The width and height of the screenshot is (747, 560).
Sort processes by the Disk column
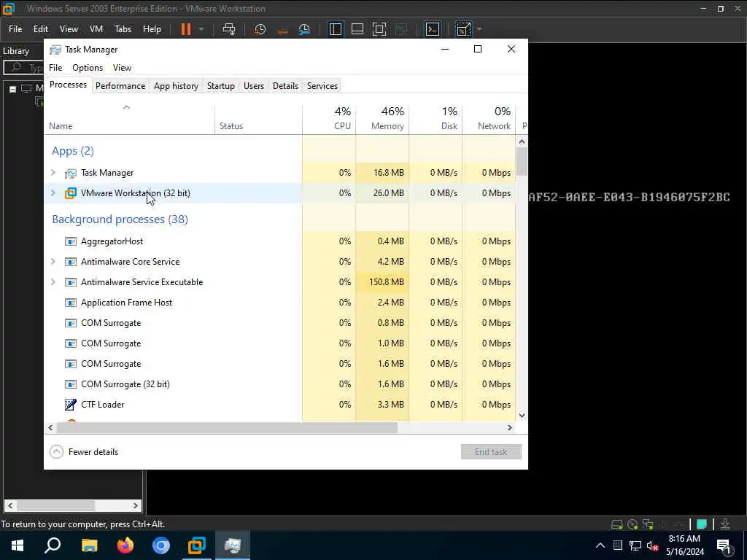click(x=436, y=119)
